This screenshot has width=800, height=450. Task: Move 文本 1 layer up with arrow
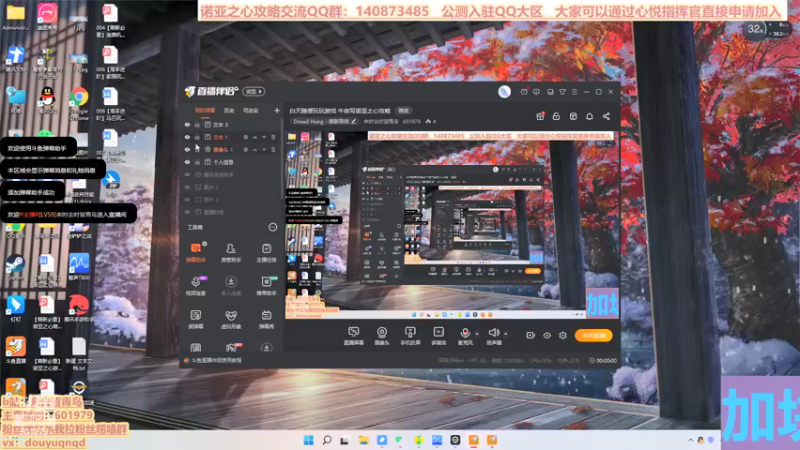click(x=255, y=137)
